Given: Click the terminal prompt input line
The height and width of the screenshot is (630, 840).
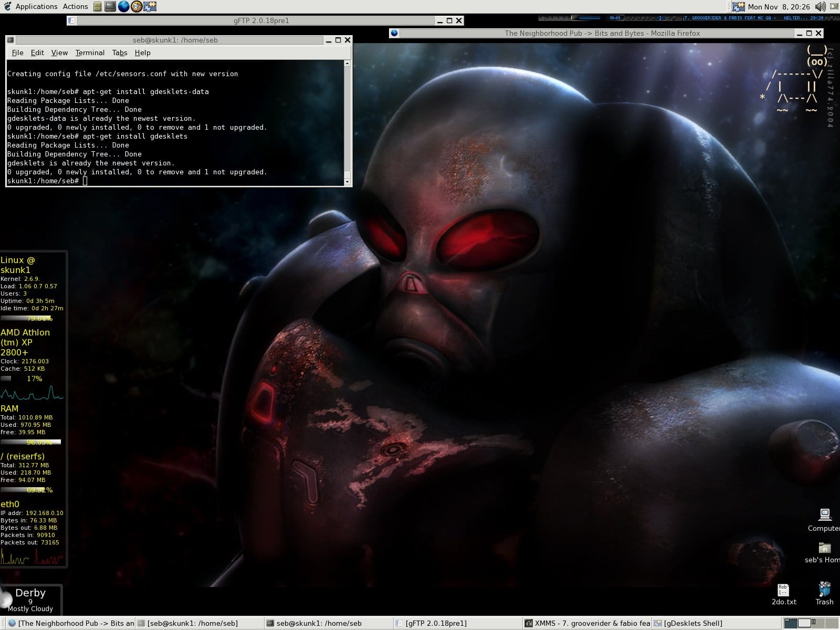Looking at the screenshot, I should (175, 181).
